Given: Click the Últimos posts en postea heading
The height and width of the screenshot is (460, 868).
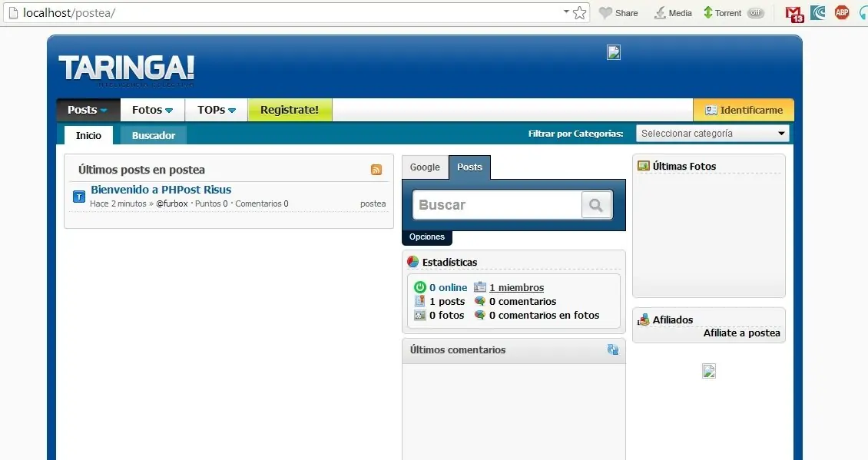Looking at the screenshot, I should click(x=141, y=170).
